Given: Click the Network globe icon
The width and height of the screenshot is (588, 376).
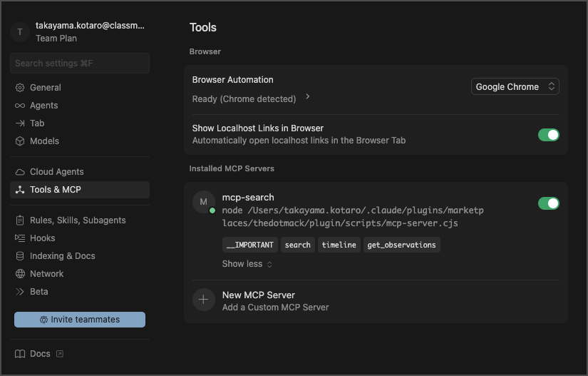Looking at the screenshot, I should (20, 274).
